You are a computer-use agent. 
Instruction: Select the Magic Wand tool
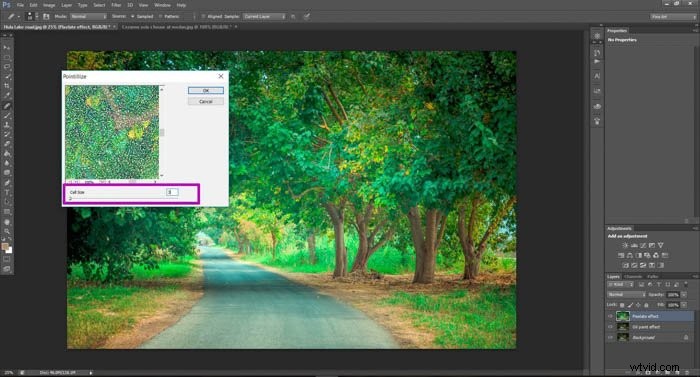[7, 76]
